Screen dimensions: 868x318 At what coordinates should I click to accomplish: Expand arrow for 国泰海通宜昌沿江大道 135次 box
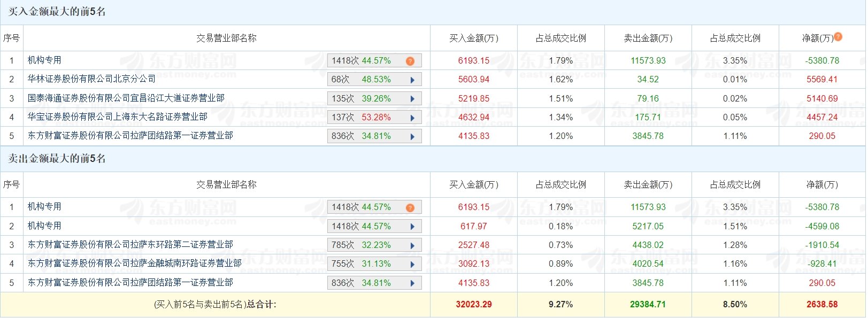click(x=412, y=99)
